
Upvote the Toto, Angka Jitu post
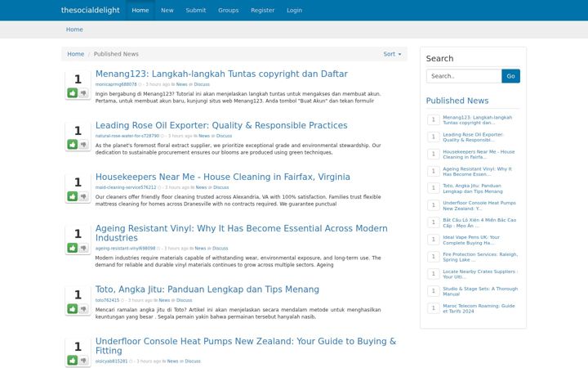73,308
